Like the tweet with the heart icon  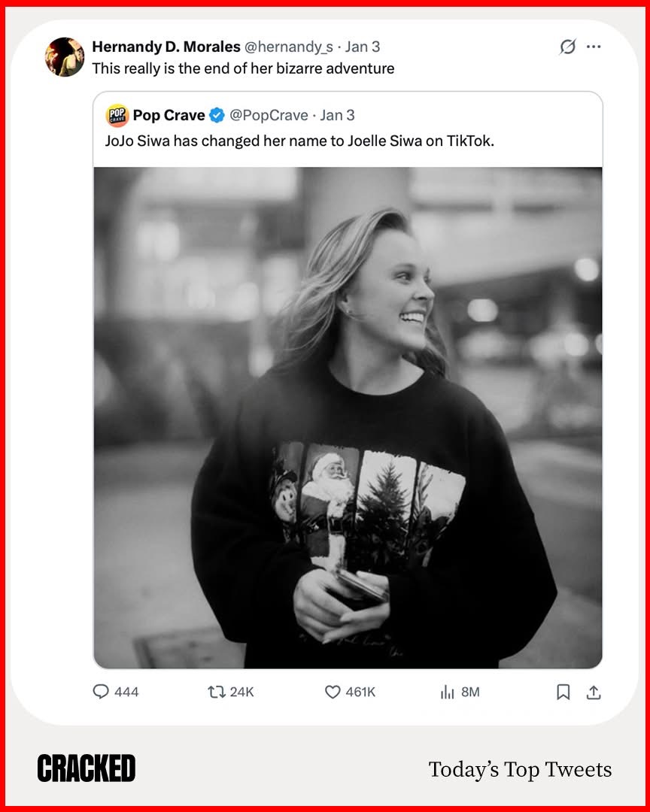coord(333,692)
